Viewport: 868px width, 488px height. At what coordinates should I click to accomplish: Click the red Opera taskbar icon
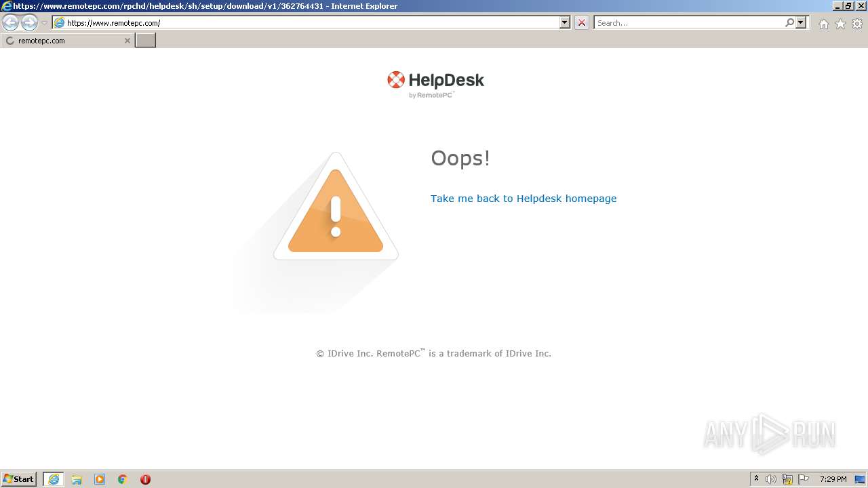pos(145,479)
